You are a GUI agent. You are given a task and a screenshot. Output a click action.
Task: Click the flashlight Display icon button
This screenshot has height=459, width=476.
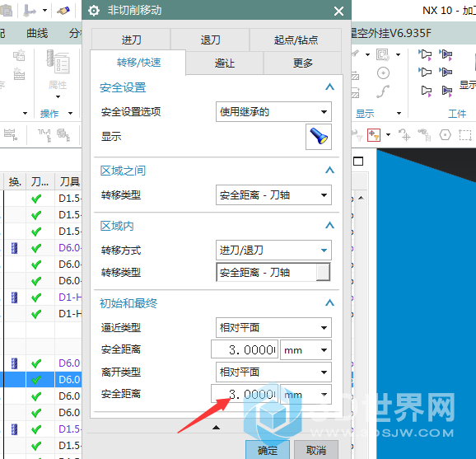[319, 137]
